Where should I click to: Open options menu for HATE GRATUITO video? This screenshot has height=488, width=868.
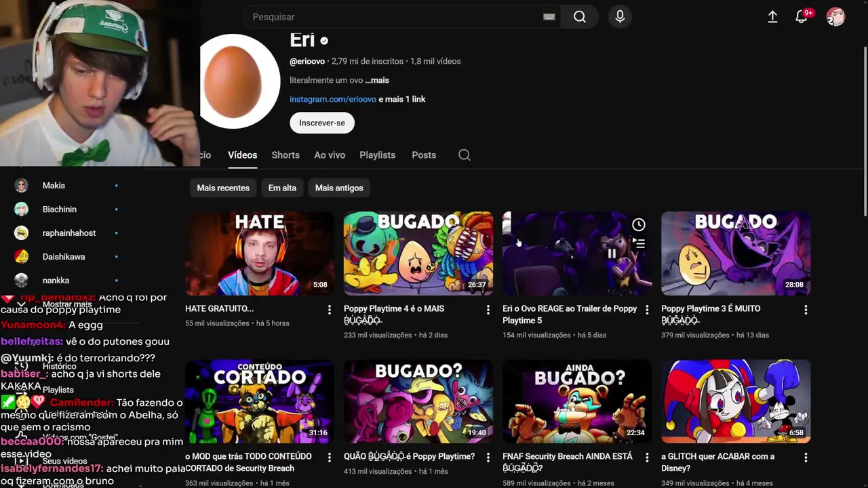[x=330, y=310]
